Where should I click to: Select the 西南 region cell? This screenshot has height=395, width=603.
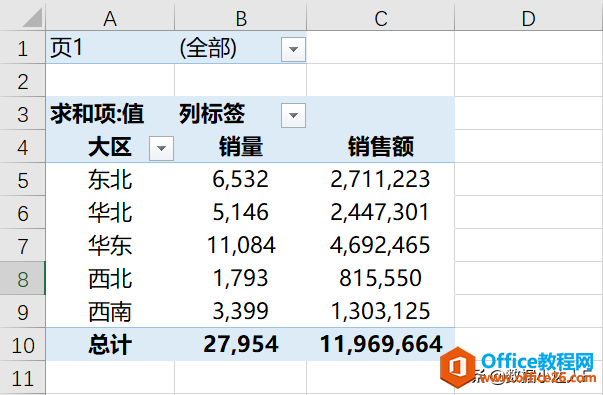point(110,312)
